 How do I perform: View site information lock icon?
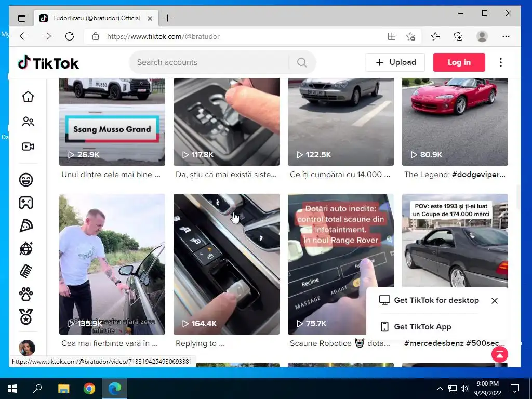coord(96,36)
